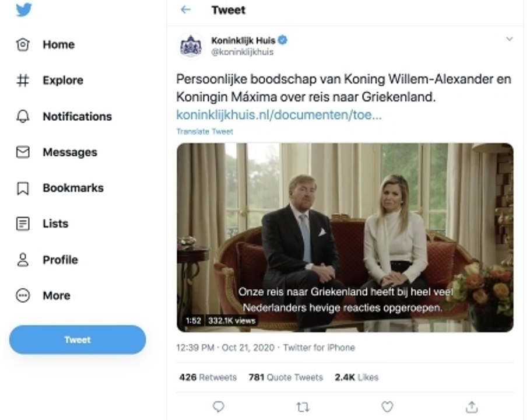This screenshot has height=420, width=530.
Task: Play the royal couple video thumbnail
Action: (345, 237)
